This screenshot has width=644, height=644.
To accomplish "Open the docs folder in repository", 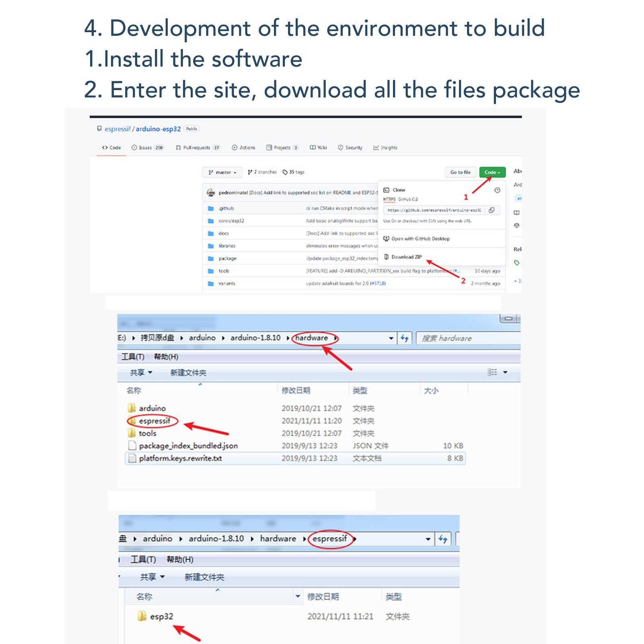I will pos(224,233).
